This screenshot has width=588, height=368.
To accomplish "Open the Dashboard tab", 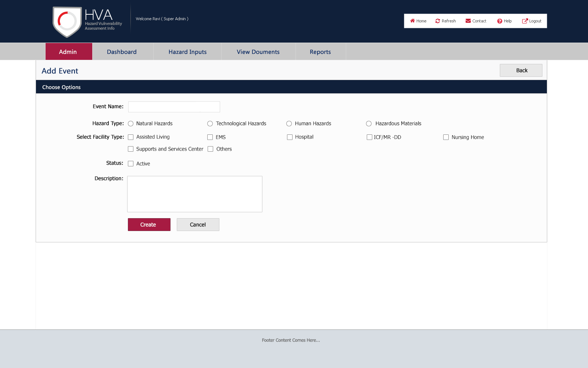I will 122,52.
